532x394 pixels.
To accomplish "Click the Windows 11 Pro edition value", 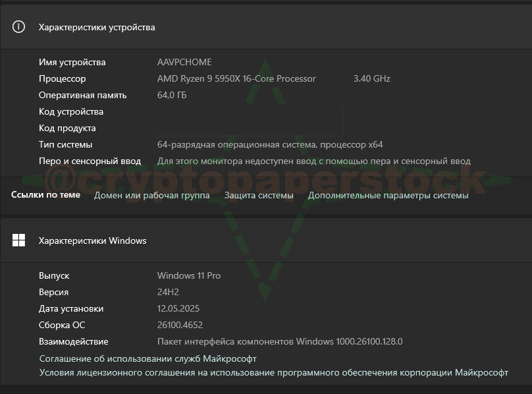I will point(189,275).
